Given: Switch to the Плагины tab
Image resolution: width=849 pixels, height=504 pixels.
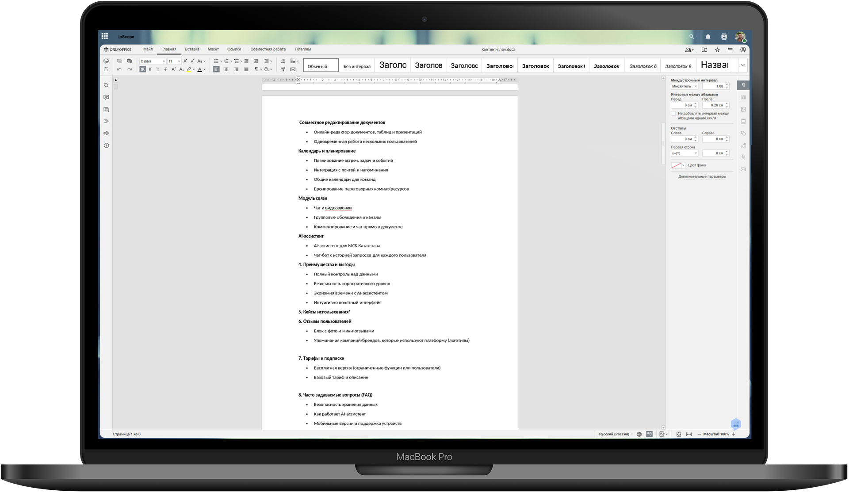Looking at the screenshot, I should pos(303,49).
